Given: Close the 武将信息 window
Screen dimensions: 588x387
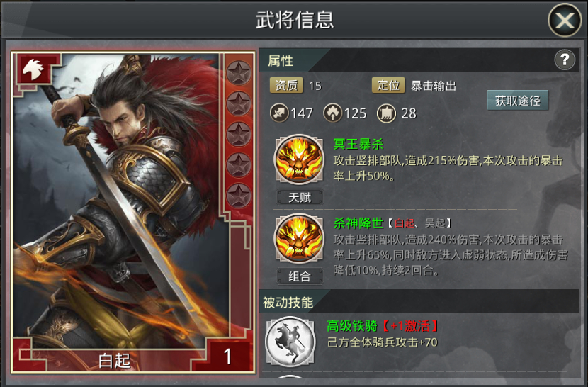Looking at the screenshot, I should 565,20.
